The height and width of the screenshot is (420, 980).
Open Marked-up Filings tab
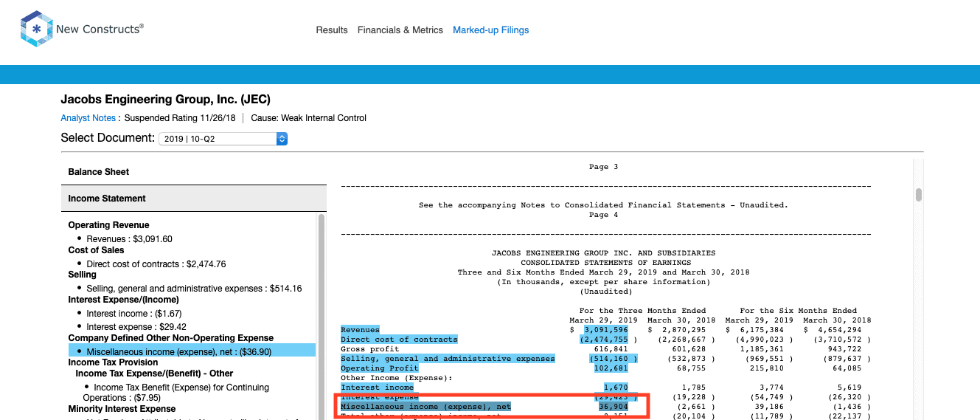[491, 30]
